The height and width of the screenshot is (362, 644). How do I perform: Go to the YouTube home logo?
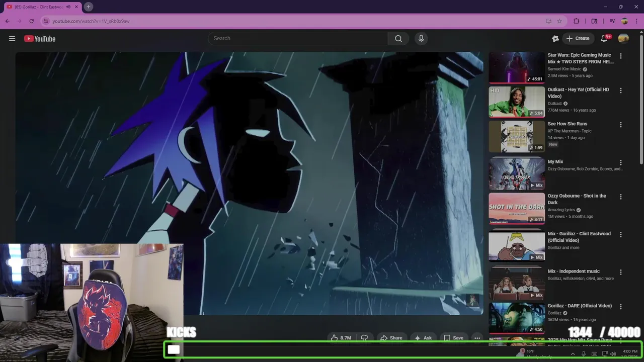click(x=40, y=39)
